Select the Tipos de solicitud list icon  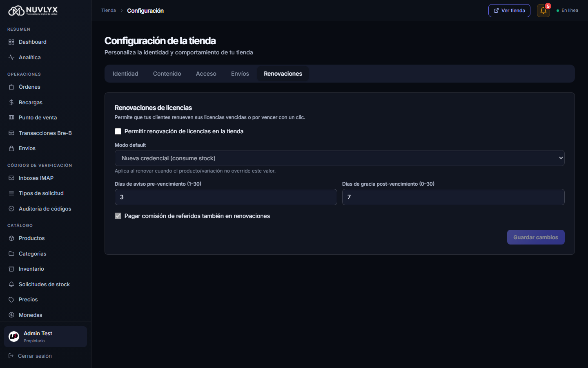click(x=11, y=193)
